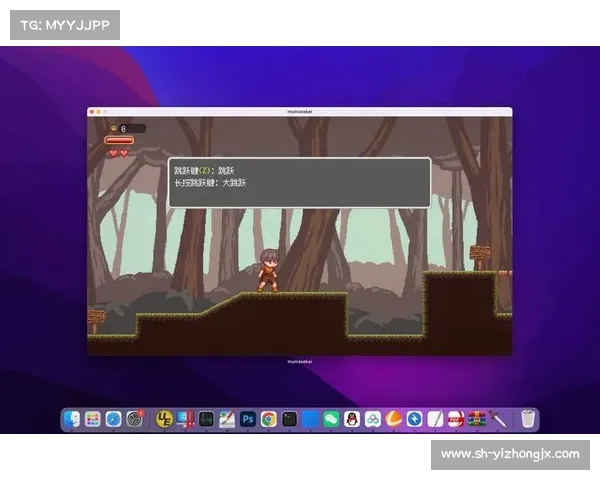Click the wooden signpost on the right ledge
The width and height of the screenshot is (600, 480).
480,258
